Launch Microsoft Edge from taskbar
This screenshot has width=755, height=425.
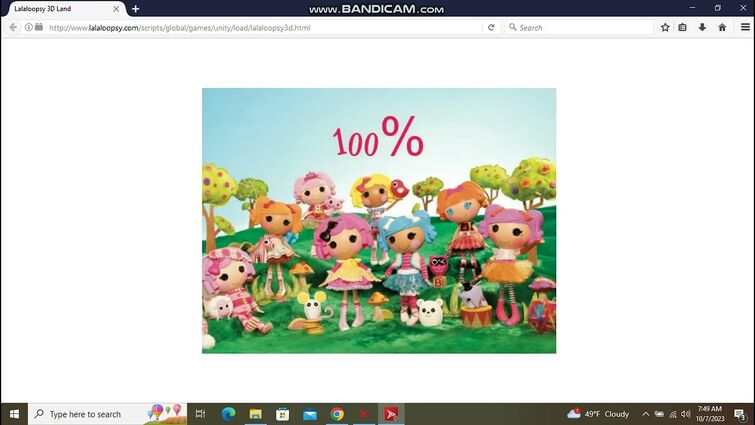pyautogui.click(x=228, y=414)
